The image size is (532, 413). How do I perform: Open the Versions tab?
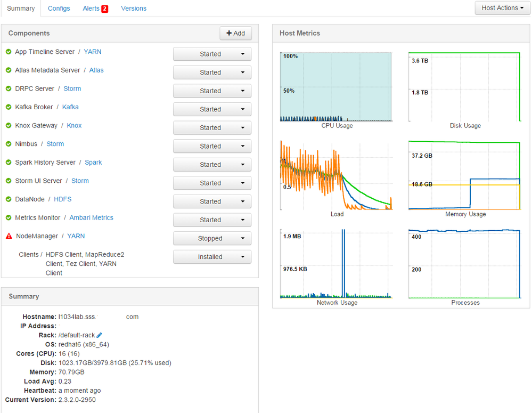134,9
